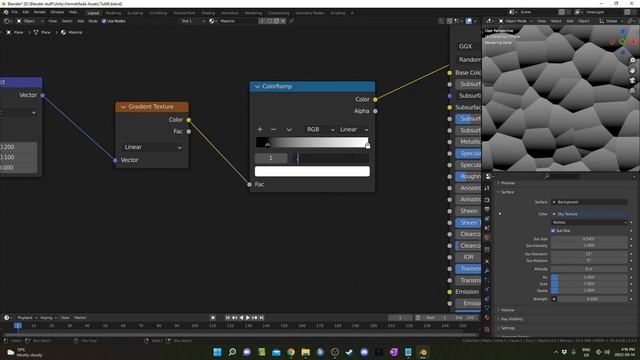Screen dimensions: 640x360
Task: Click the jump to first frame button in the timeline
Action: click(228, 318)
